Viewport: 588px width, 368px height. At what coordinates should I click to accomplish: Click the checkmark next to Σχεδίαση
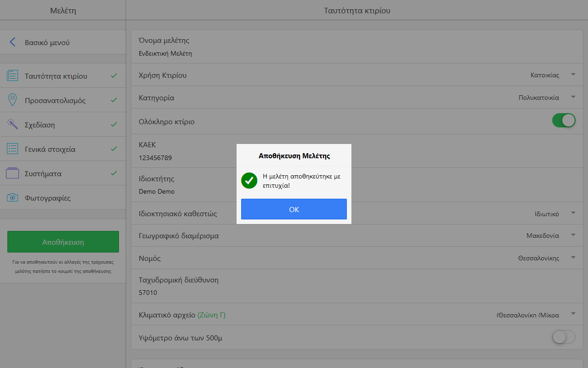pyautogui.click(x=114, y=124)
